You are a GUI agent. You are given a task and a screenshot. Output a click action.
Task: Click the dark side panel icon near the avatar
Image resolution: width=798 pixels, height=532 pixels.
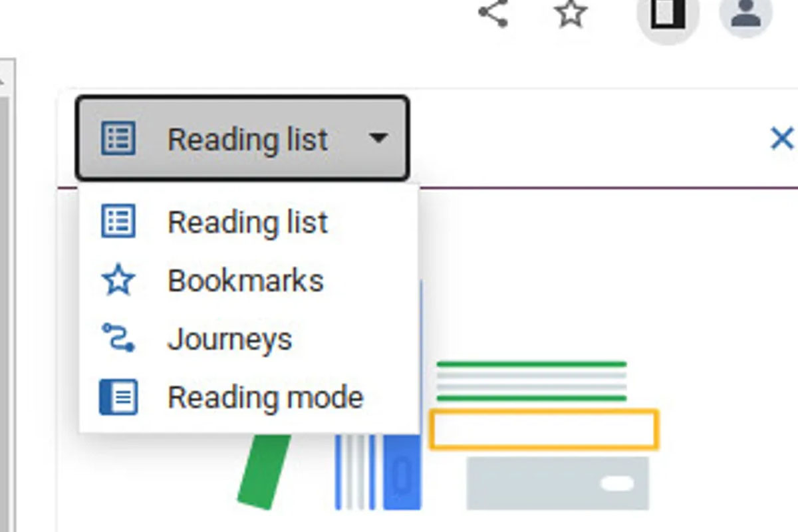tap(667, 15)
